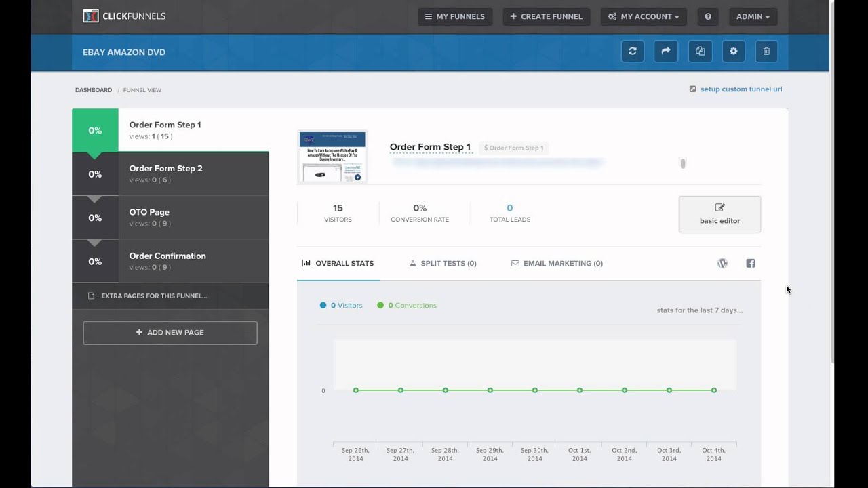Click the 0% badge of Order Form Step 2

click(x=95, y=174)
